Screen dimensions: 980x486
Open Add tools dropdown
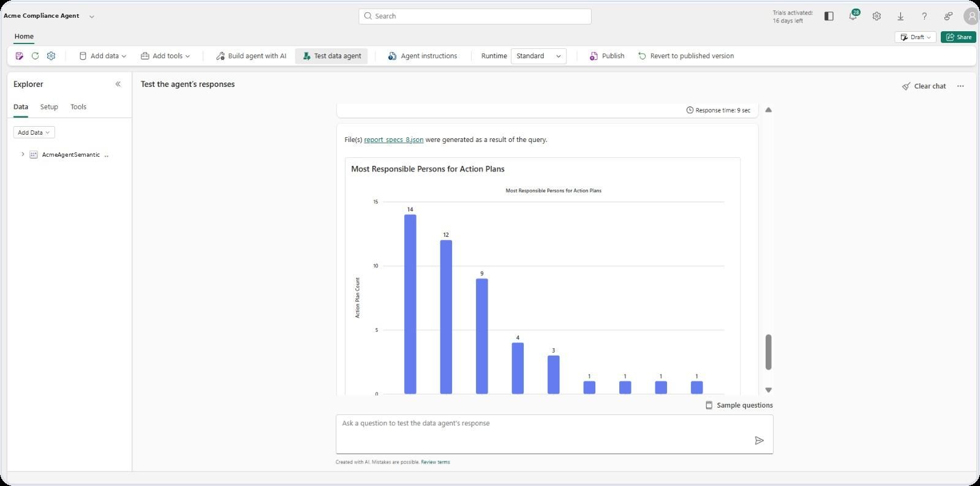coord(165,56)
